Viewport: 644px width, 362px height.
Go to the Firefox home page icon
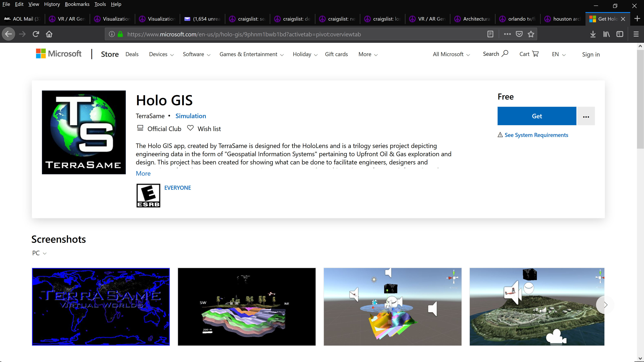tap(49, 34)
